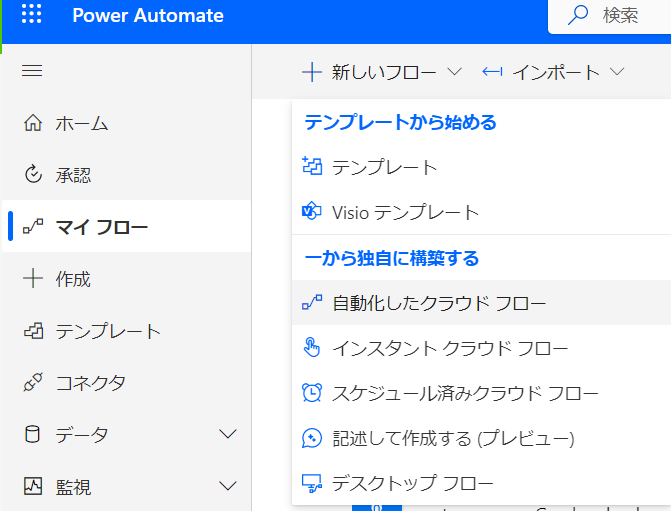Open マイ フロー in the sidebar
Viewport: 671px width, 511px height.
(x=126, y=226)
